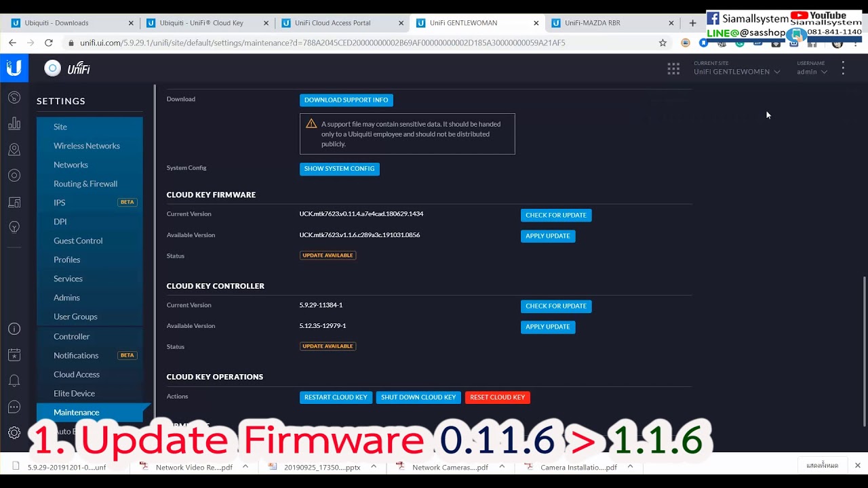This screenshot has height=488, width=868.
Task: Click Shut Down Cloud Key button
Action: coord(418,397)
